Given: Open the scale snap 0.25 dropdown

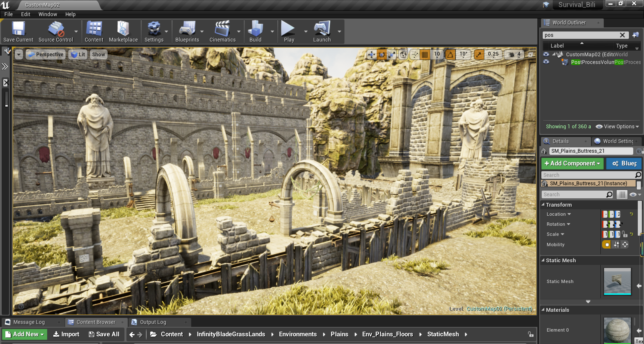Looking at the screenshot, I should pos(493,54).
